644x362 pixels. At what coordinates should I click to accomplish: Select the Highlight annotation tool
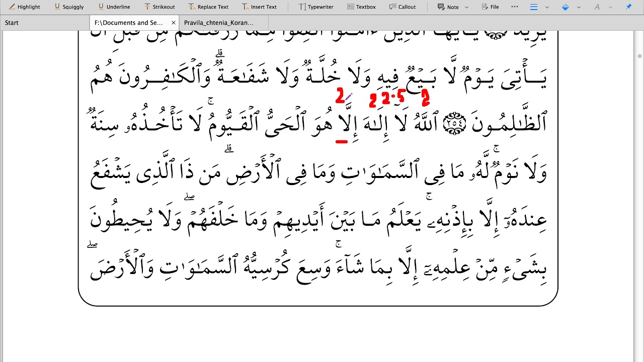pyautogui.click(x=25, y=7)
